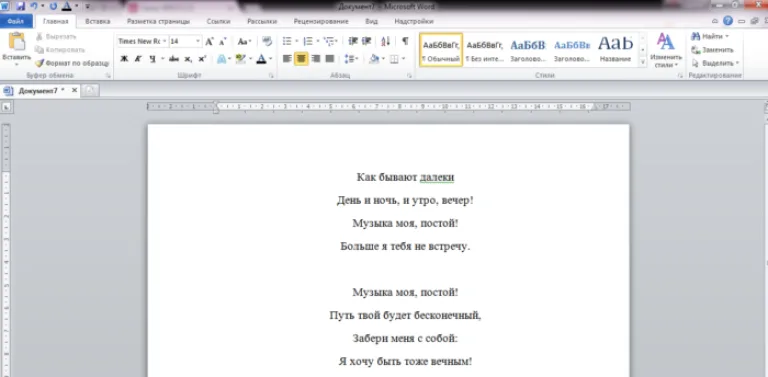
Task: Show paragraph marks (¶)
Action: point(405,42)
